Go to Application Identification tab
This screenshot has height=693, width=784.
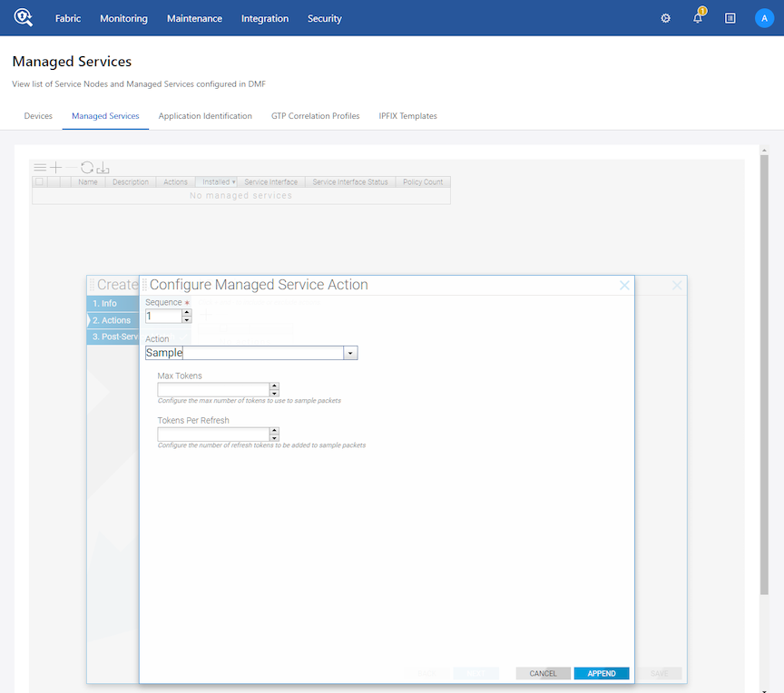[205, 116]
